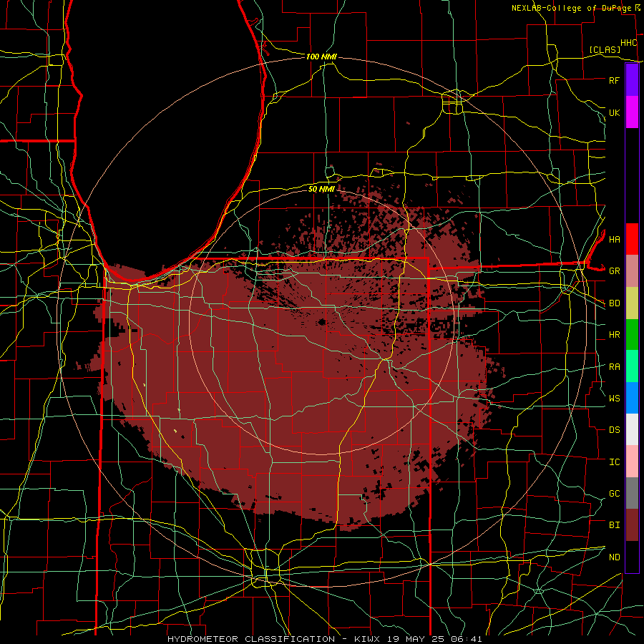This screenshot has height=644, width=644.
Task: Click the [CLAS] label above legend
Action: click(x=605, y=50)
